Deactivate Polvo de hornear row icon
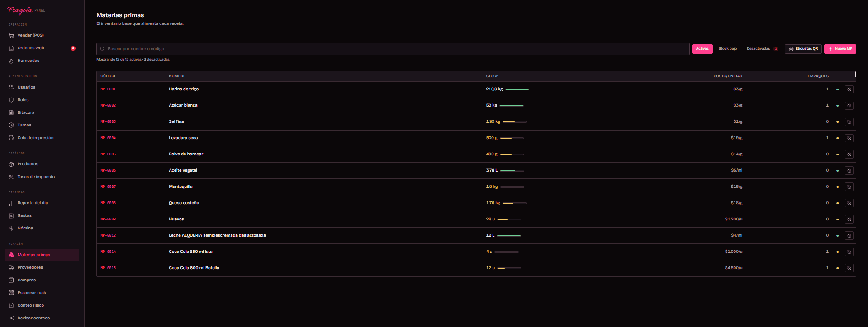Screen dimensions: 868x327 tap(849, 154)
